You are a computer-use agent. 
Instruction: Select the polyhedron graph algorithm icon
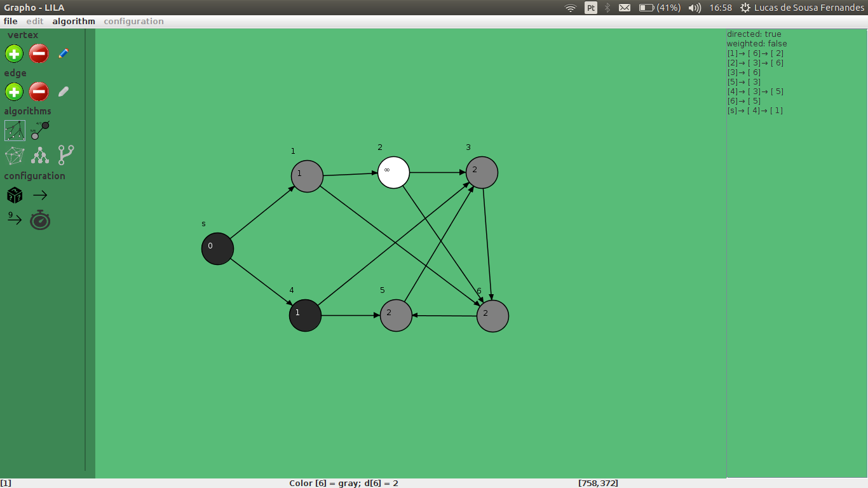click(14, 155)
